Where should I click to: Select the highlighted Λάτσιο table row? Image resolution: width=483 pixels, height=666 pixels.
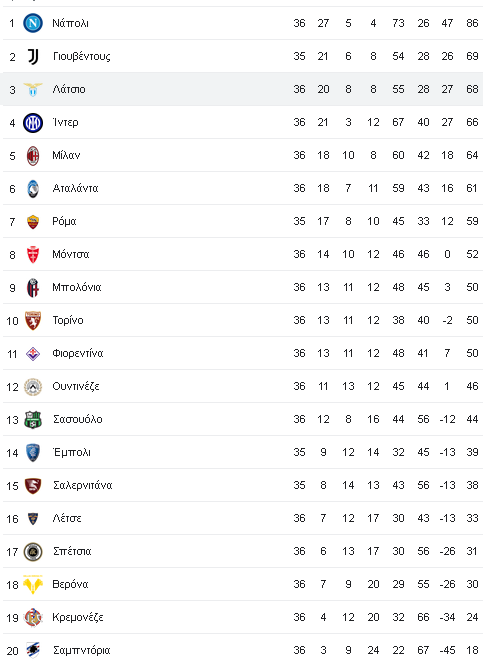click(241, 89)
